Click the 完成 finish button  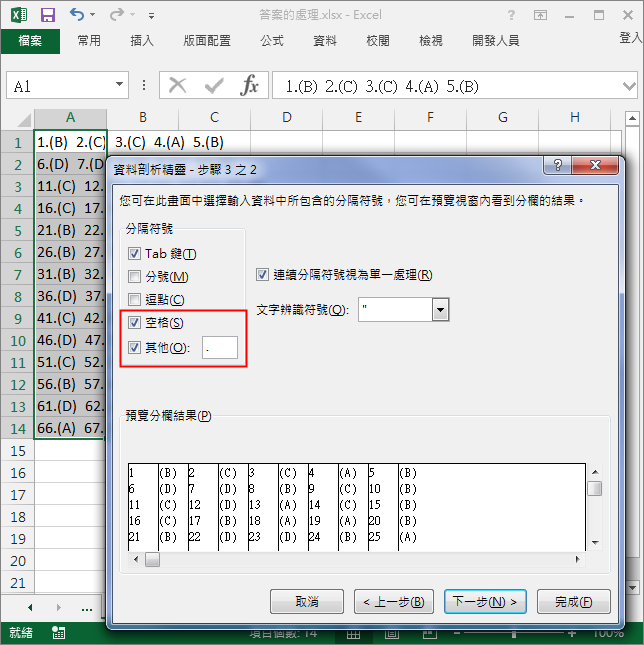coord(574,602)
